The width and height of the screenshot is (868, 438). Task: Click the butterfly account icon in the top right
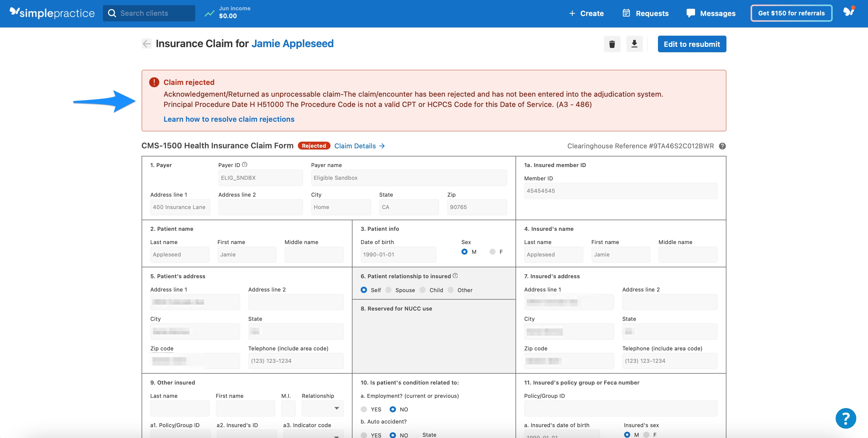848,12
